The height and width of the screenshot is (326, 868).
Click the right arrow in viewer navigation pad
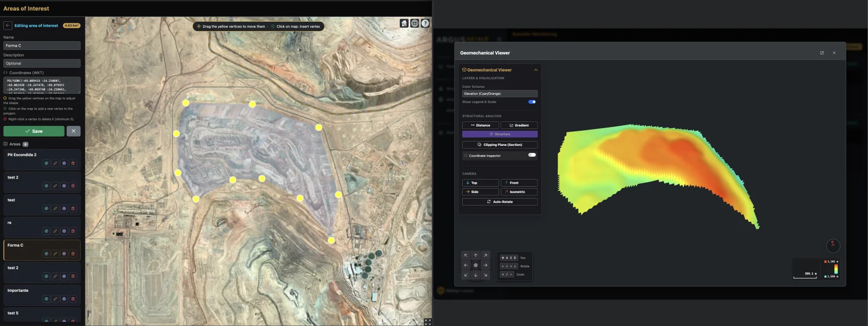[x=486, y=265]
